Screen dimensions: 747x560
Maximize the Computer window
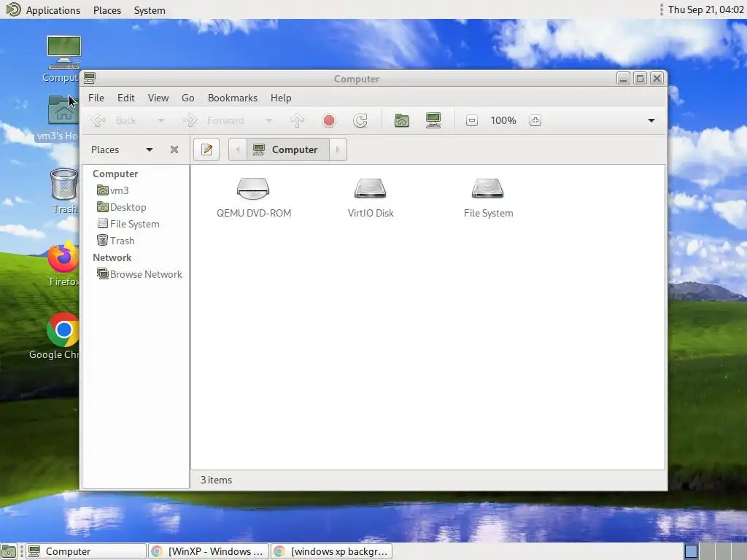640,79
